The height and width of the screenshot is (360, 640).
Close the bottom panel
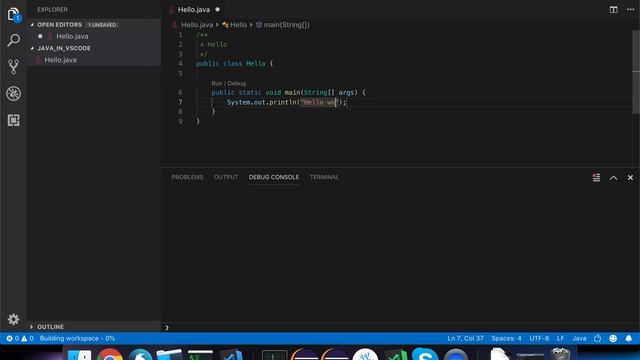click(630, 178)
